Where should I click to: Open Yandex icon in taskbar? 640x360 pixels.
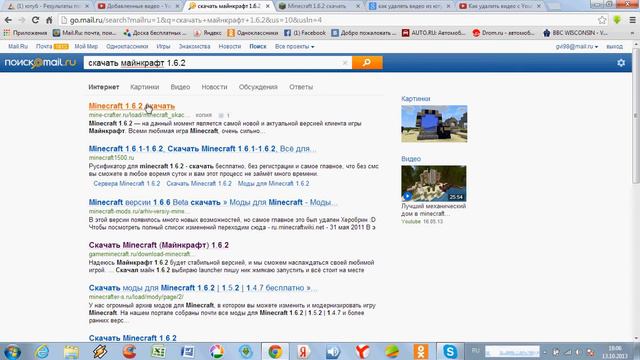(x=304, y=351)
